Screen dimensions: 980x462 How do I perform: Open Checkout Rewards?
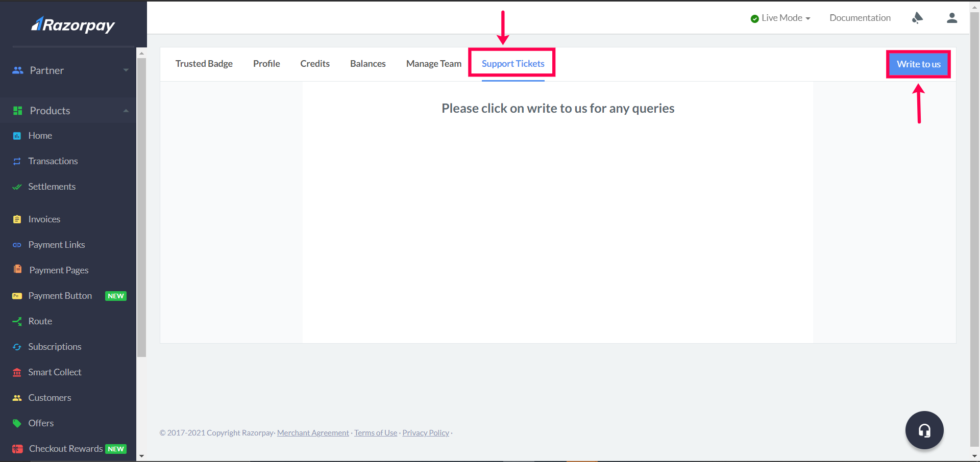[x=66, y=449]
